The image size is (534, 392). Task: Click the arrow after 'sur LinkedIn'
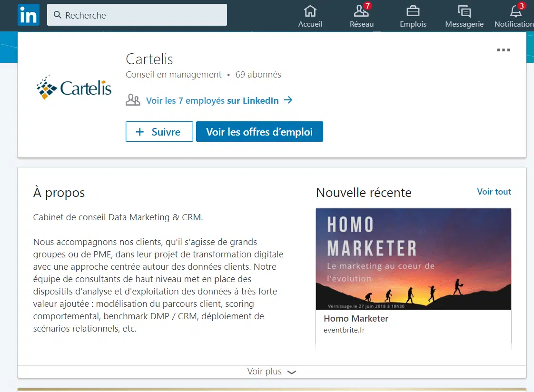[288, 100]
